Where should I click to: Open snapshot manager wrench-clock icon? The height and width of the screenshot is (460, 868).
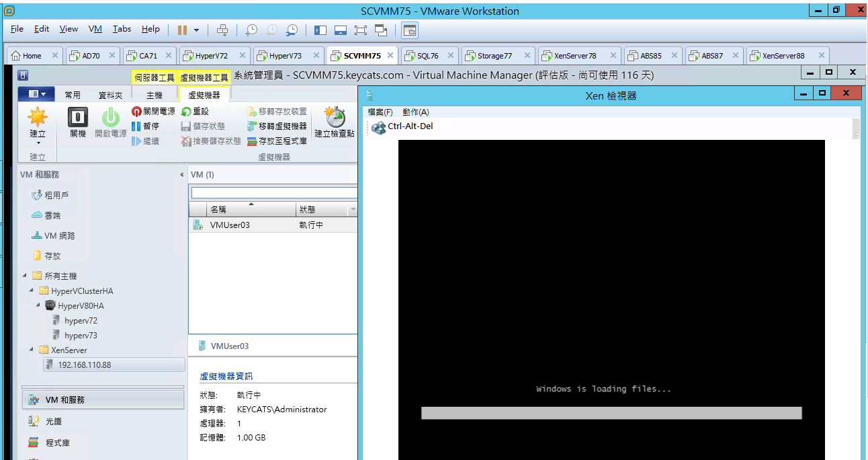tap(292, 30)
